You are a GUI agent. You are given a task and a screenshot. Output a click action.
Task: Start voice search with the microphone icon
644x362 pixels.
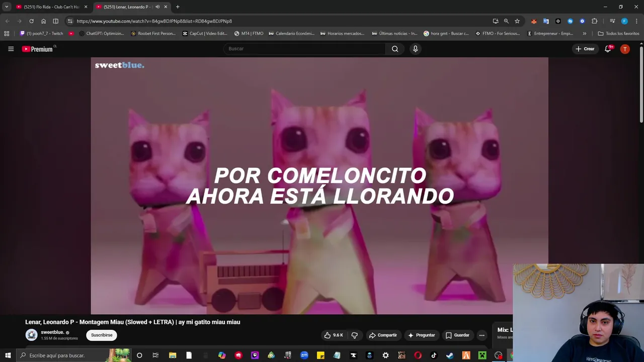click(415, 49)
